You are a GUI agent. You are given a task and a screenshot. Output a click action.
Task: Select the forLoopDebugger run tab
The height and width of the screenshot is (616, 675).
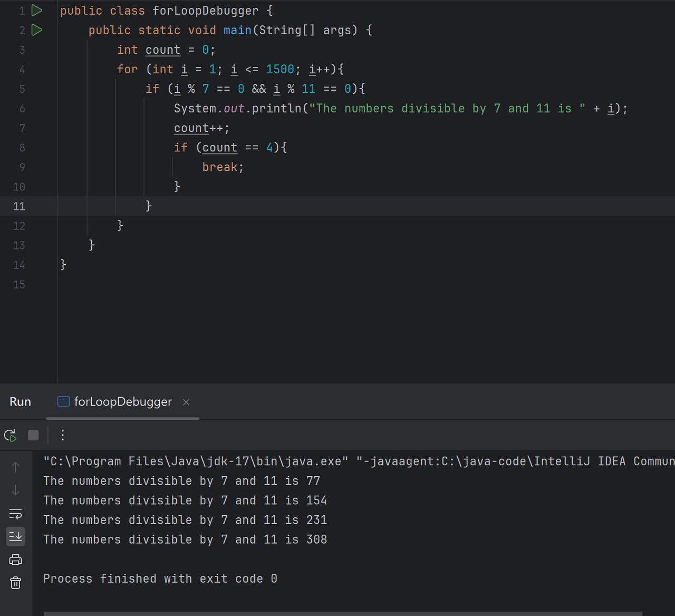point(122,402)
